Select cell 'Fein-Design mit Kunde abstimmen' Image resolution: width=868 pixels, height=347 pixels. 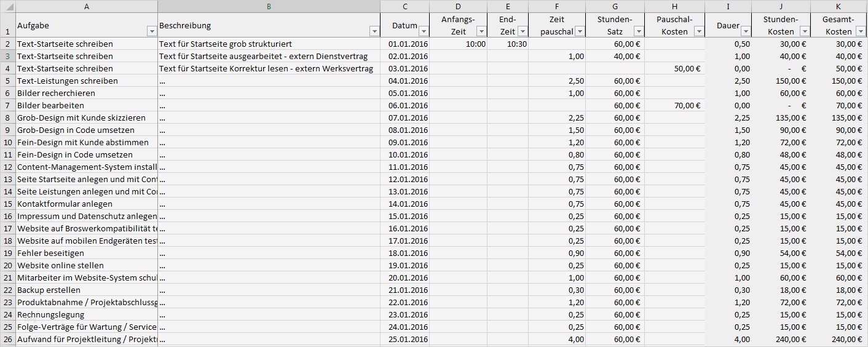(87, 142)
